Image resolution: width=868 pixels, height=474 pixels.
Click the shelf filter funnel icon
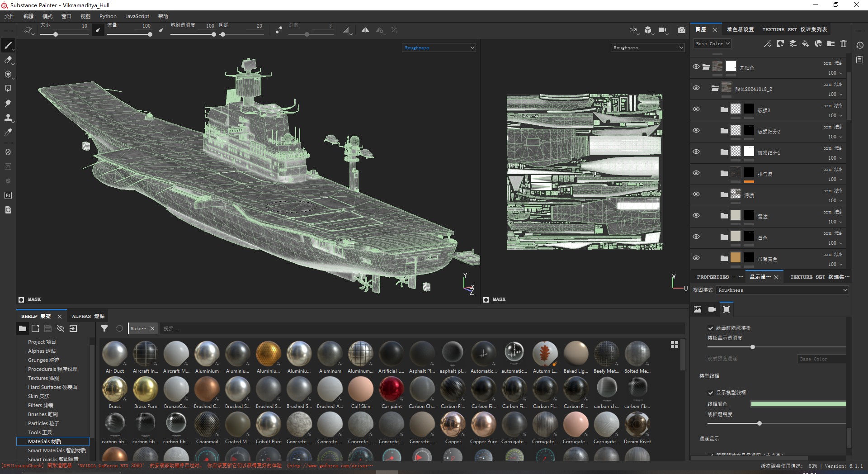[x=104, y=328]
